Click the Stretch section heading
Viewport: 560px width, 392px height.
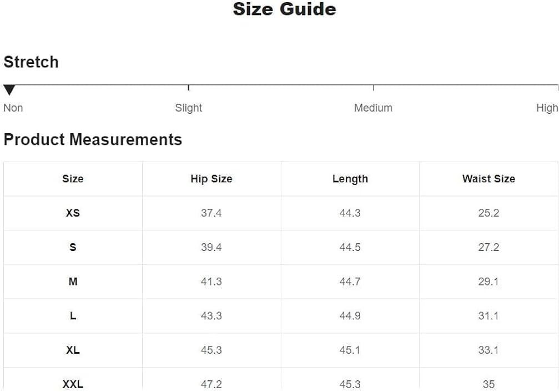click(31, 62)
